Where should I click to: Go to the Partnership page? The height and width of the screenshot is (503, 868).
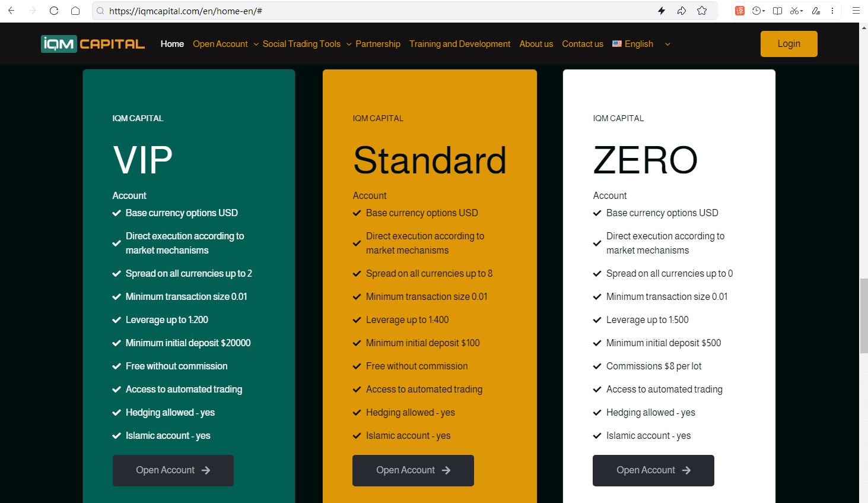378,44
